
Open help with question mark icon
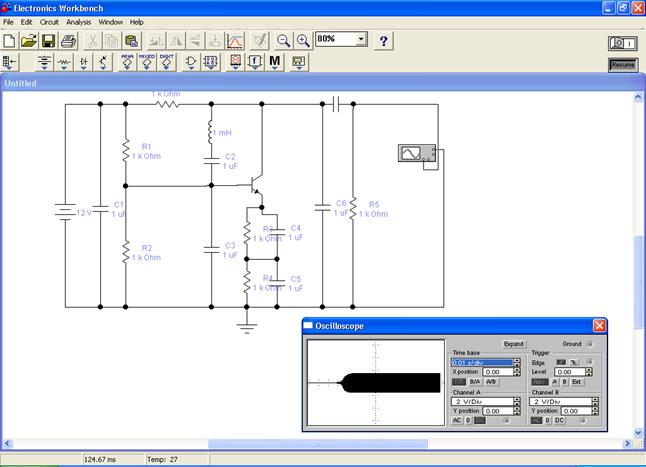coord(383,41)
